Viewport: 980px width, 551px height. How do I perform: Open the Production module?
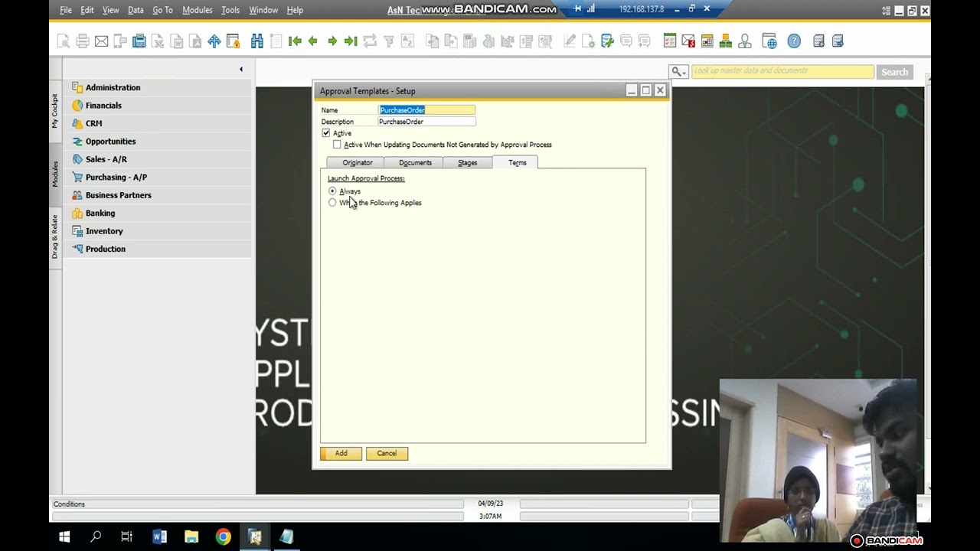pyautogui.click(x=105, y=249)
